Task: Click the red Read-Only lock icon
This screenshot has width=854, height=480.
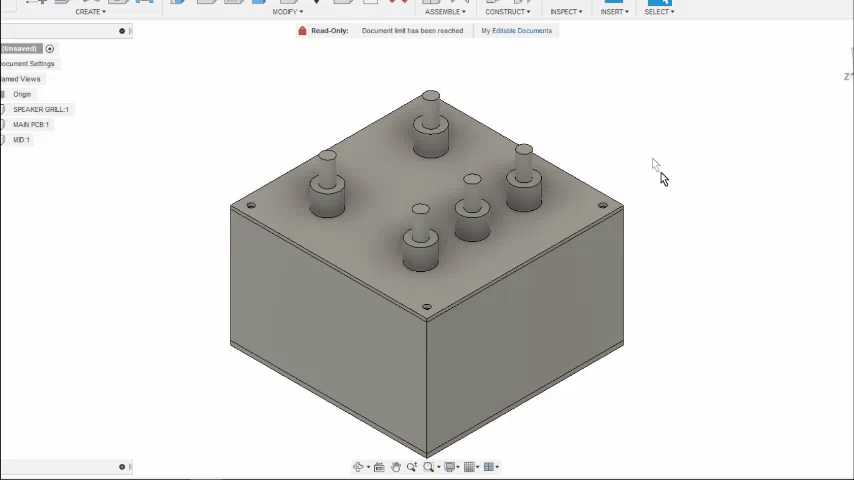Action: pyautogui.click(x=302, y=31)
